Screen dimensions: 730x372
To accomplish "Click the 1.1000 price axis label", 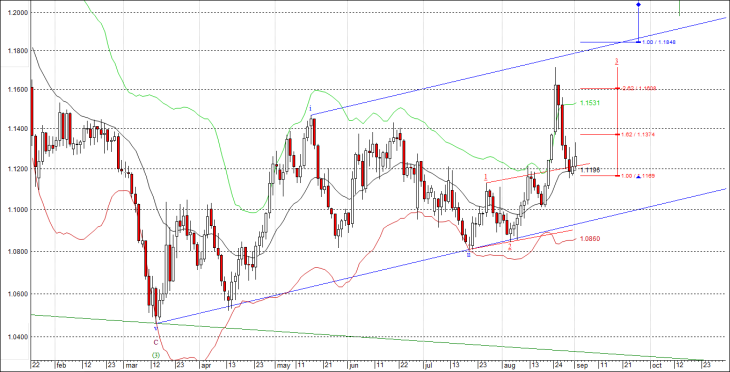I will 17,210.
